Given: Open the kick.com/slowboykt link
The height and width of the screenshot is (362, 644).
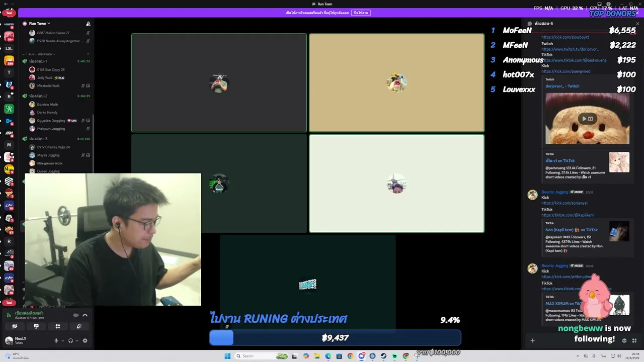Looking at the screenshot, I should 565,37.
